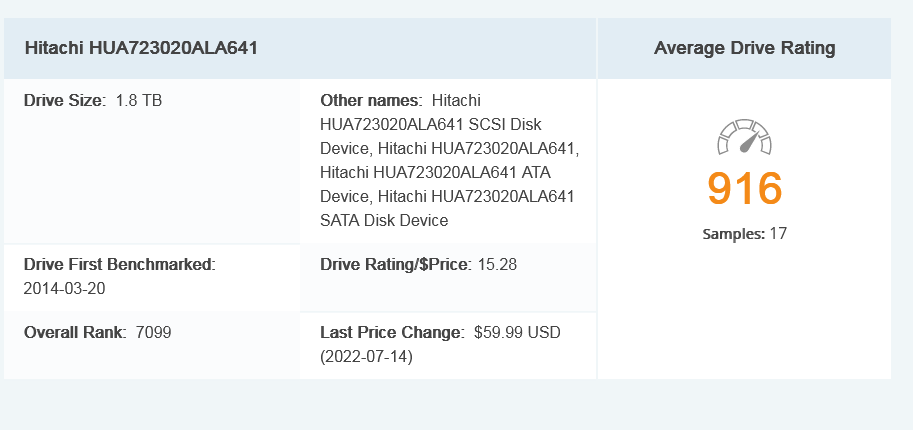The width and height of the screenshot is (913, 430).
Task: Click the Drive Rating/$Price label
Action: tap(396, 265)
